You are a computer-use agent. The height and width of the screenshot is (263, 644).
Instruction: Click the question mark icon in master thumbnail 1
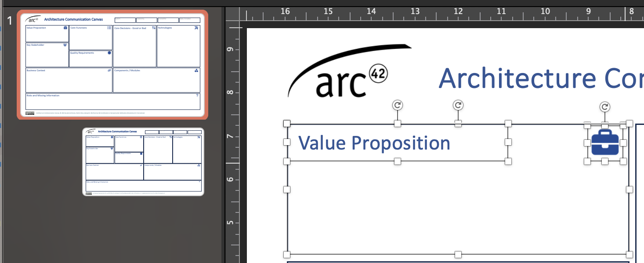tap(197, 95)
